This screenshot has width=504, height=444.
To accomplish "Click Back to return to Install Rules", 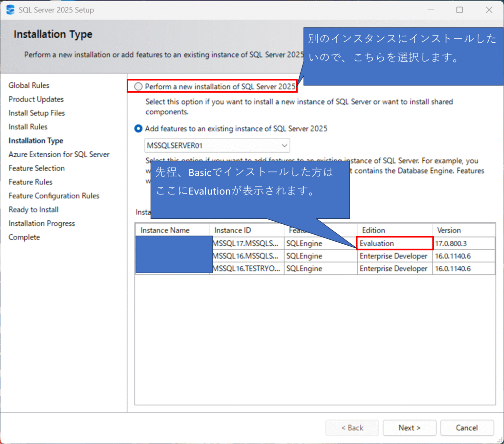I will point(352,428).
